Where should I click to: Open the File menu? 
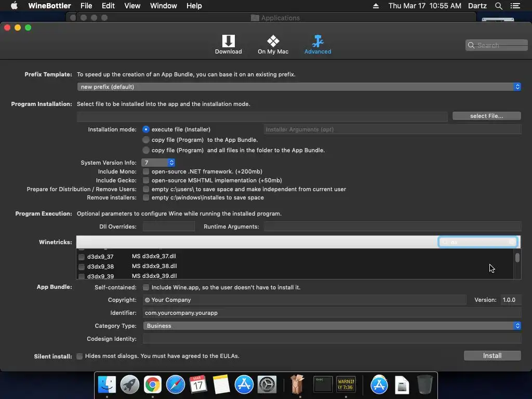[x=86, y=6]
